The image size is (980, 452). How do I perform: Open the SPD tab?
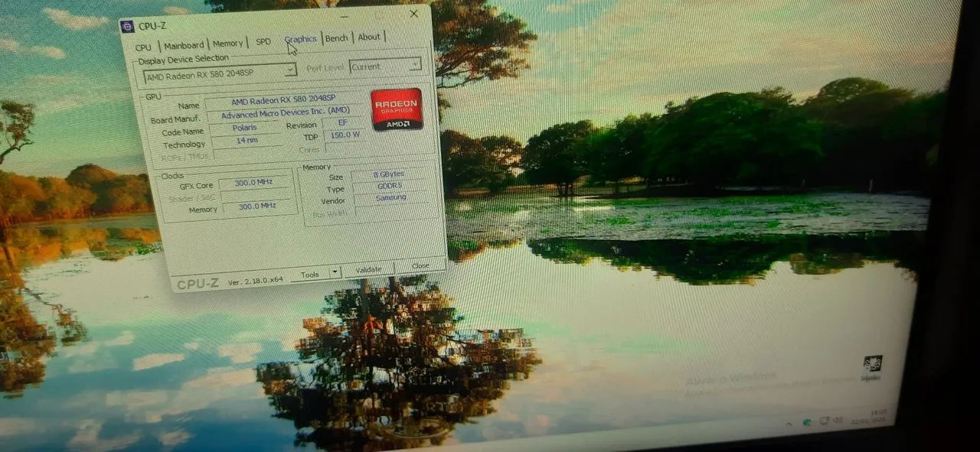pos(263,41)
